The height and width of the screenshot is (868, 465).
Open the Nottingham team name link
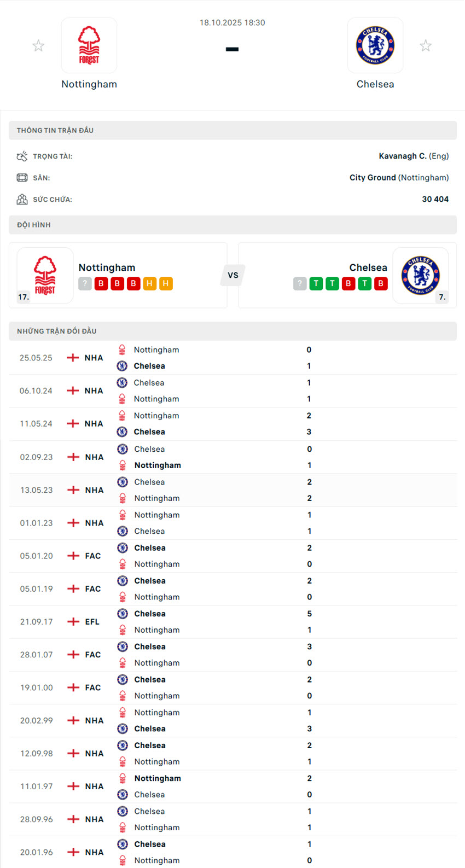[x=89, y=84]
